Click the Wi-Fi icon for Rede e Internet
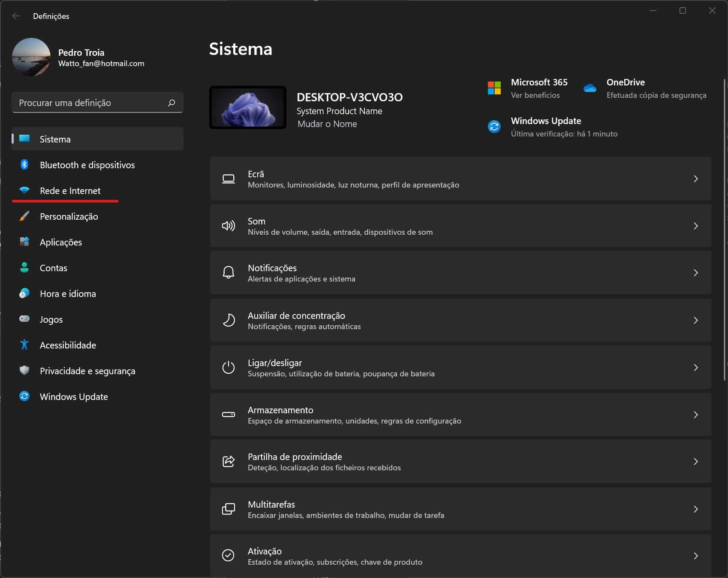The height and width of the screenshot is (578, 728). (x=24, y=190)
